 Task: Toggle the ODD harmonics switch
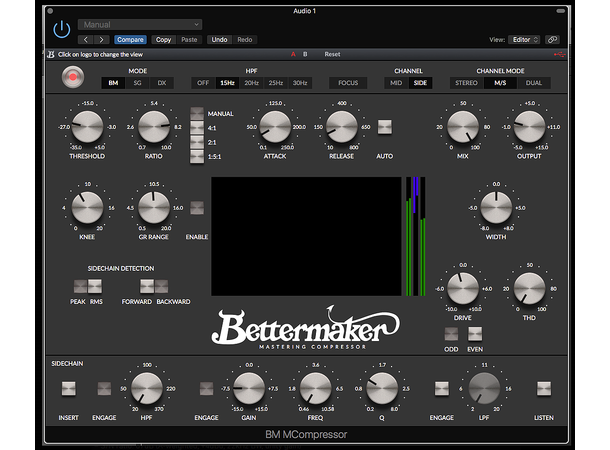tap(451, 334)
